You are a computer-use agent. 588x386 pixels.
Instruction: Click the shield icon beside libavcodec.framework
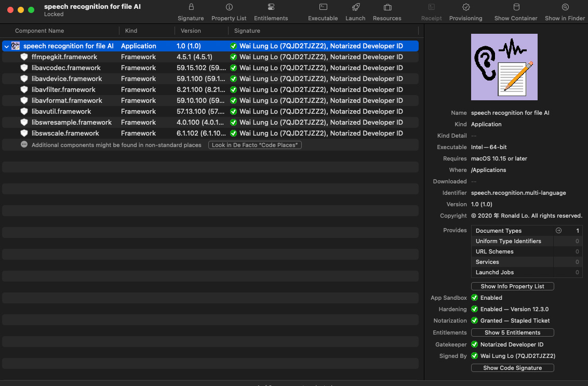(x=24, y=68)
